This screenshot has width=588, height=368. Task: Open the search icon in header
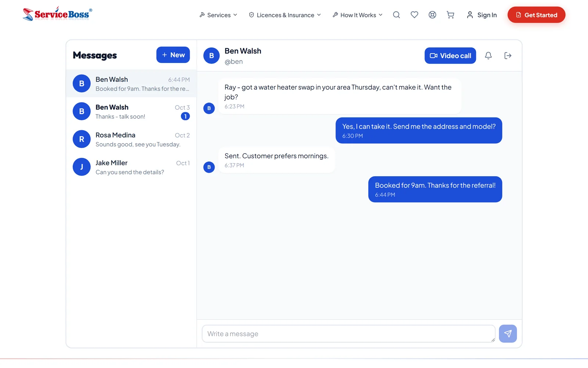point(396,15)
